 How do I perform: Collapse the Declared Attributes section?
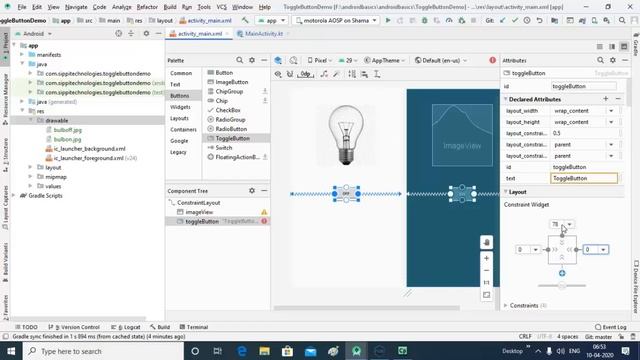click(506, 99)
